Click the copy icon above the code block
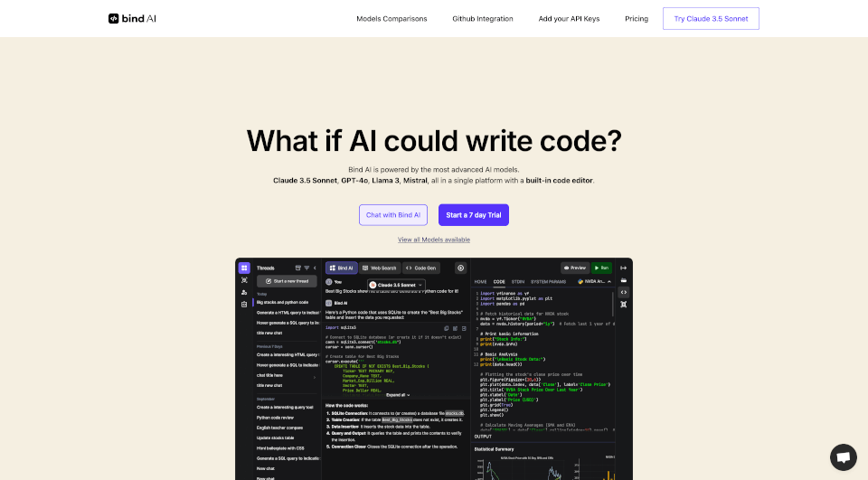The image size is (868, 480). click(447, 327)
